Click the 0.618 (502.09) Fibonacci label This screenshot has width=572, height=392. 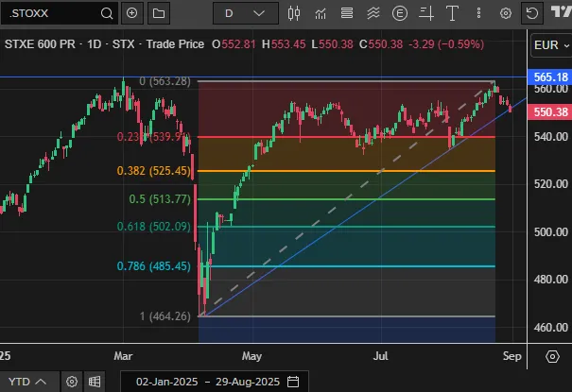(x=153, y=227)
